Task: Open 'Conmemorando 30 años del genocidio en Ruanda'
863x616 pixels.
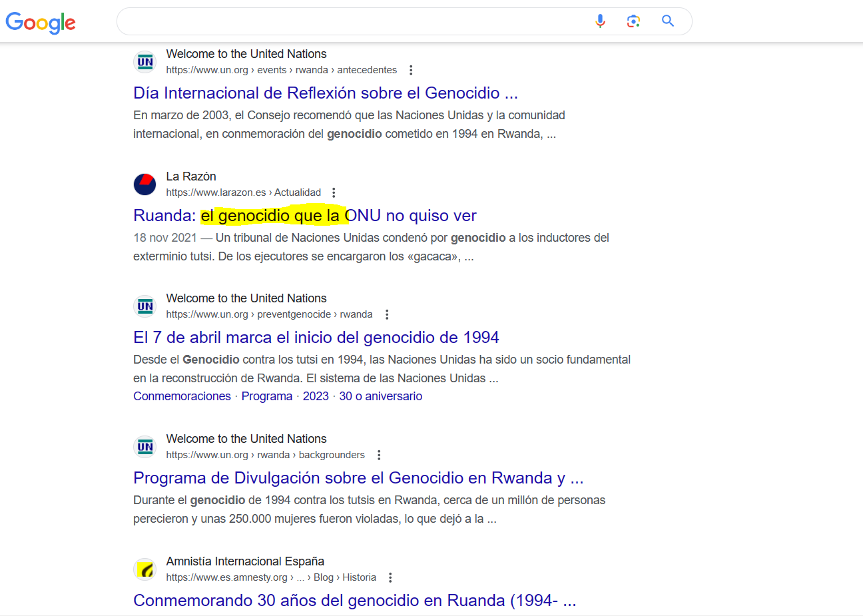Action: [x=355, y=600]
